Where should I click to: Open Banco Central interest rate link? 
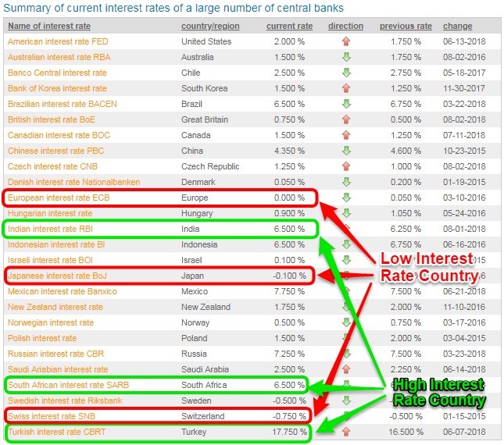(57, 73)
